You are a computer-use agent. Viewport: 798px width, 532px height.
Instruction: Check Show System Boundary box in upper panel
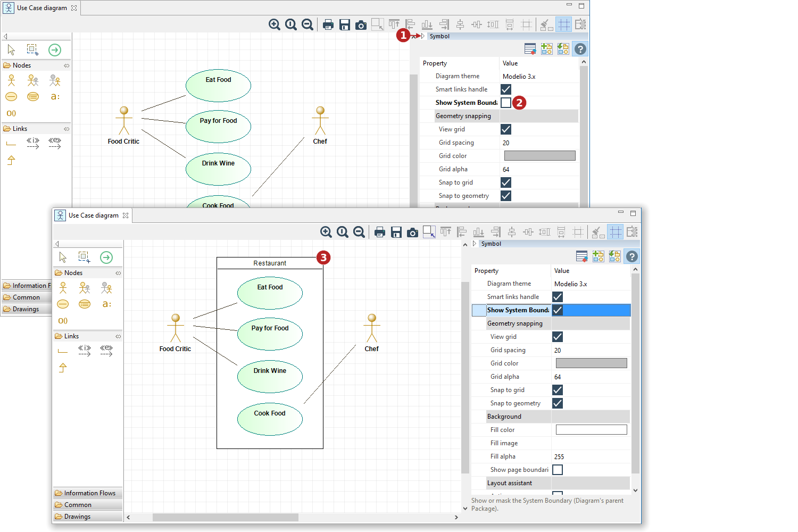pyautogui.click(x=506, y=103)
